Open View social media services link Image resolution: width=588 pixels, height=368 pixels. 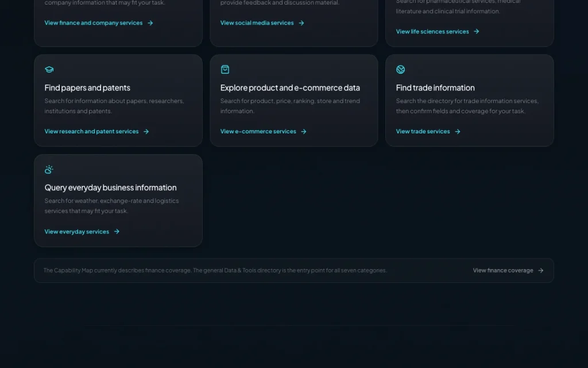(x=257, y=23)
